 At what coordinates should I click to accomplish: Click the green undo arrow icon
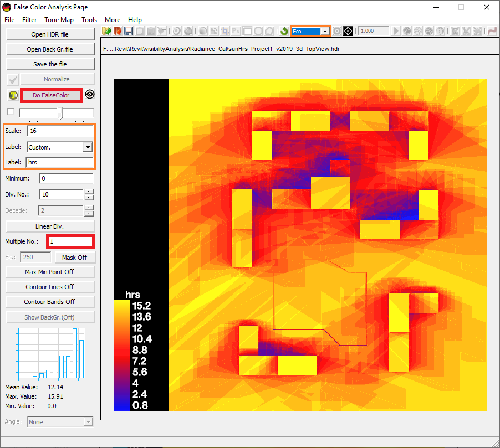click(x=284, y=31)
